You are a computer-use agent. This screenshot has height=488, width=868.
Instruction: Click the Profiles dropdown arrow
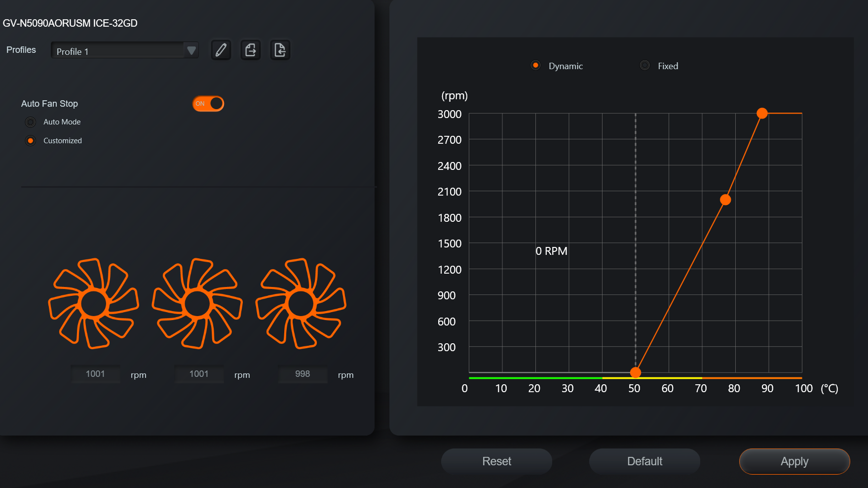tap(191, 50)
